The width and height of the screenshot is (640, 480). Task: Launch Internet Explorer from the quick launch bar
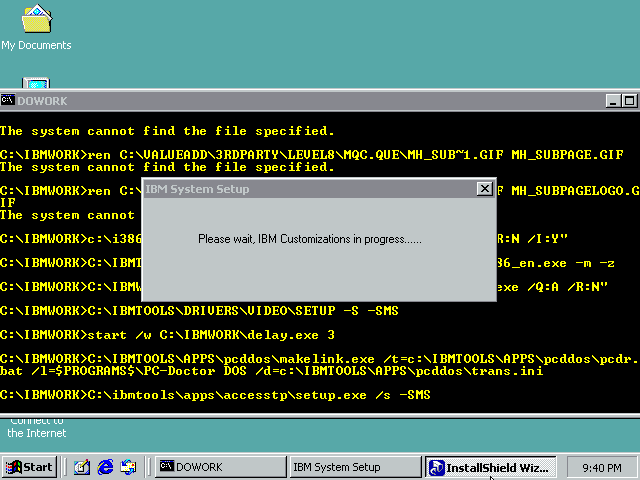(x=104, y=467)
